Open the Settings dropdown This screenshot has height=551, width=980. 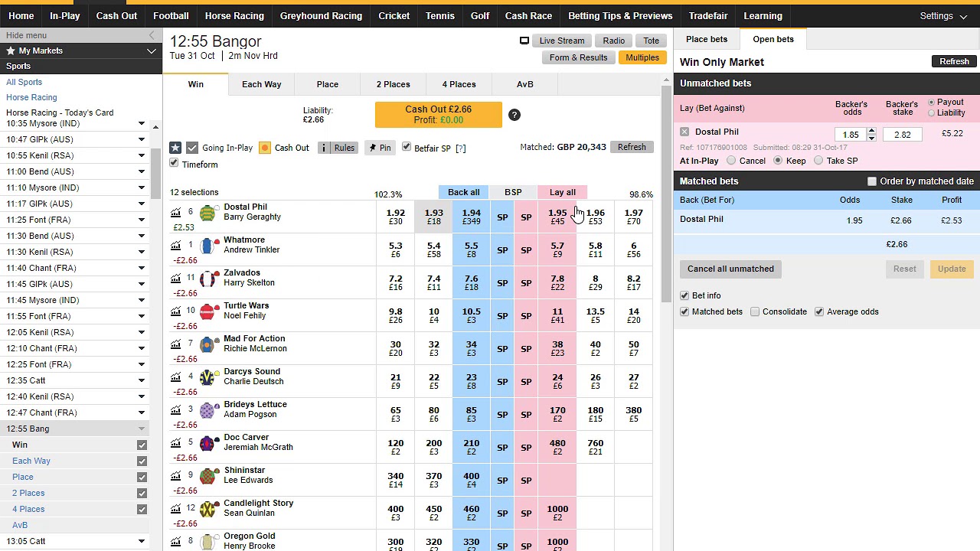(x=944, y=15)
